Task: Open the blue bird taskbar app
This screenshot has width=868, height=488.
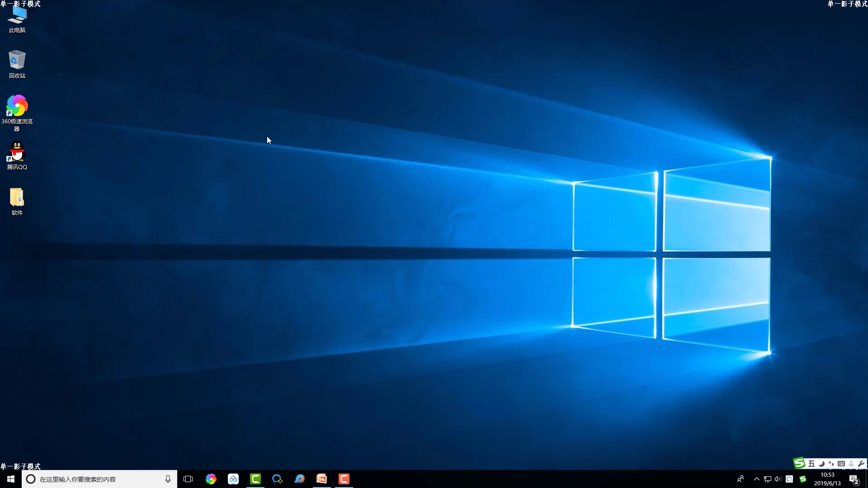Action: [299, 479]
